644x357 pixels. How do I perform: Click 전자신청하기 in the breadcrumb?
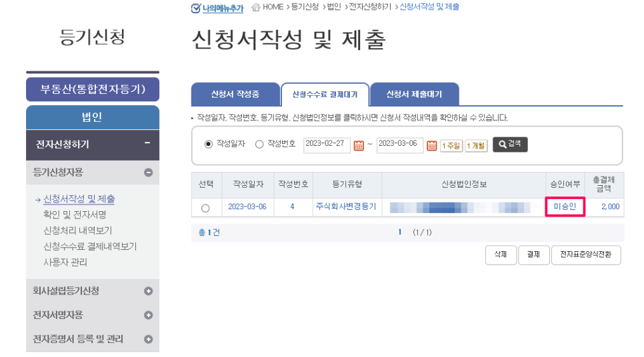370,7
